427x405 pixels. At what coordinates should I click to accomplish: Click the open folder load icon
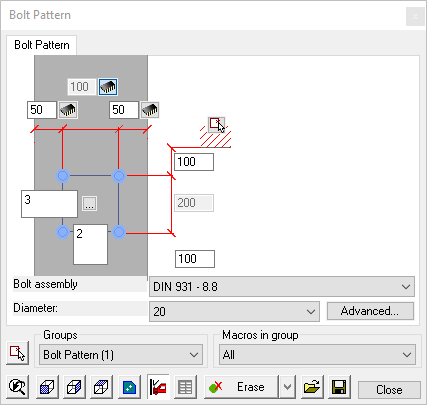pyautogui.click(x=312, y=387)
